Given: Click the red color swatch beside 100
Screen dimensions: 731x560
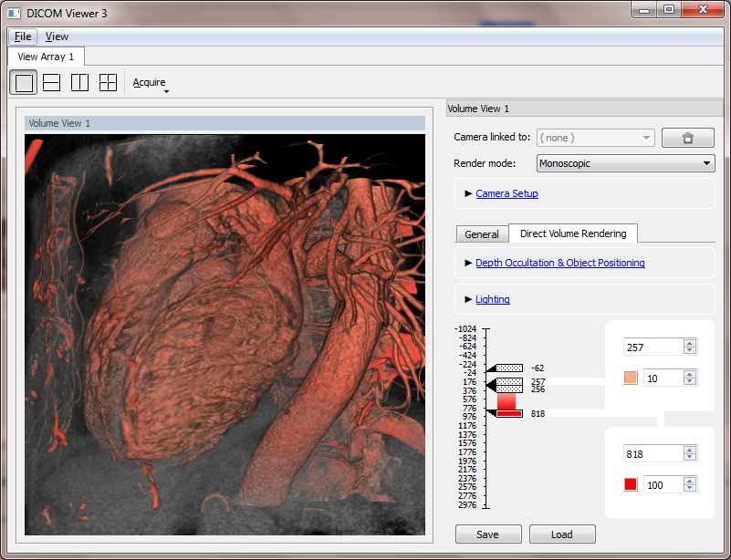Looking at the screenshot, I should click(x=631, y=485).
